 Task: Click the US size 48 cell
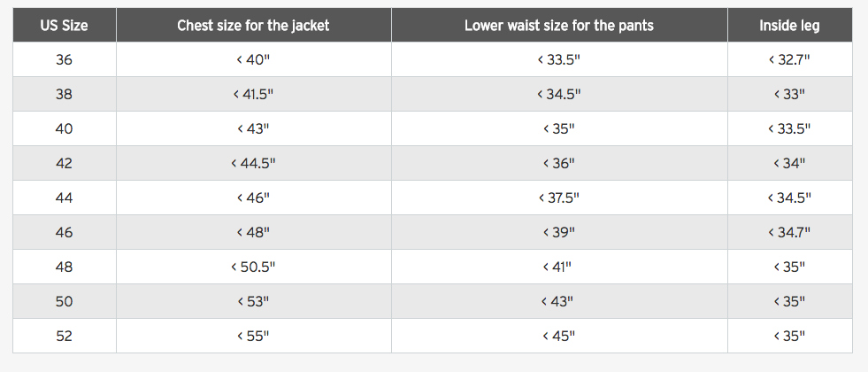click(x=65, y=267)
